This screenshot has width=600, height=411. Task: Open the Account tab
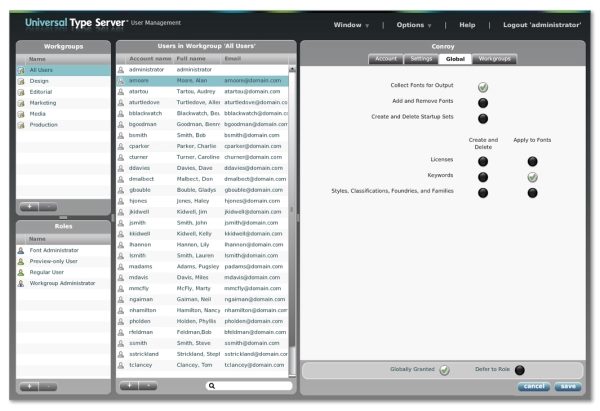(x=387, y=60)
